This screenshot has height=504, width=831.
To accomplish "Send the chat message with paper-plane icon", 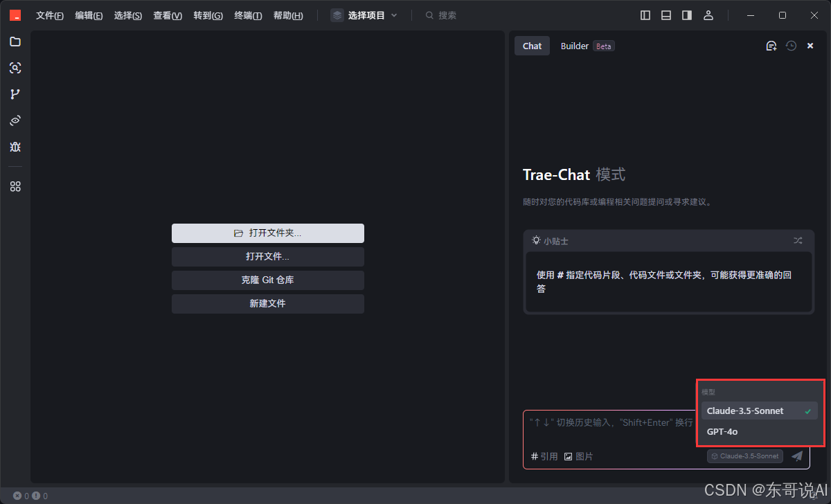I will pyautogui.click(x=797, y=456).
